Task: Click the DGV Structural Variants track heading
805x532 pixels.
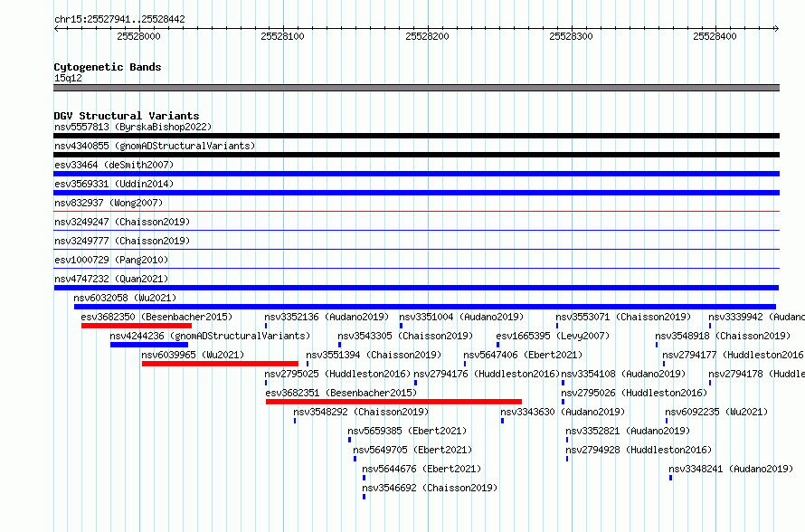Action: 127,116
